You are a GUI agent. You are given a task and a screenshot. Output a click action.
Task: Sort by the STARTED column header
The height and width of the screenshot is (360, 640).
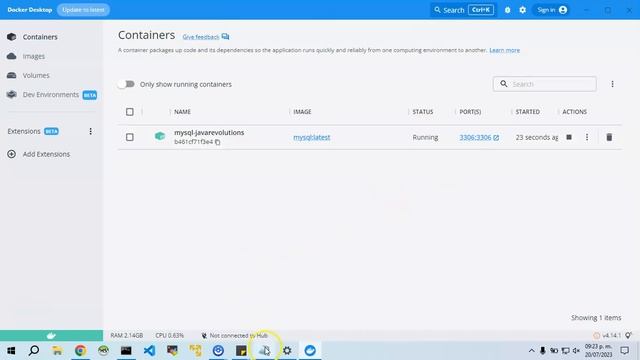click(x=527, y=112)
